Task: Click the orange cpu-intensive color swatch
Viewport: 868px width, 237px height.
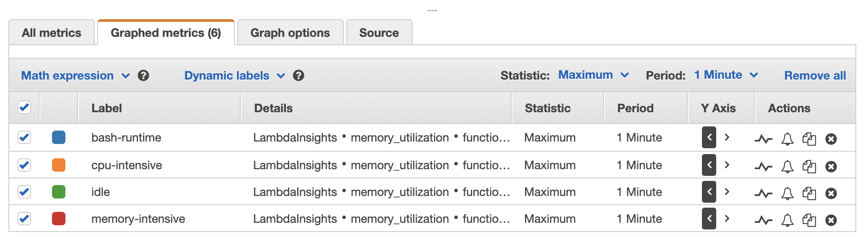Action: point(59,165)
